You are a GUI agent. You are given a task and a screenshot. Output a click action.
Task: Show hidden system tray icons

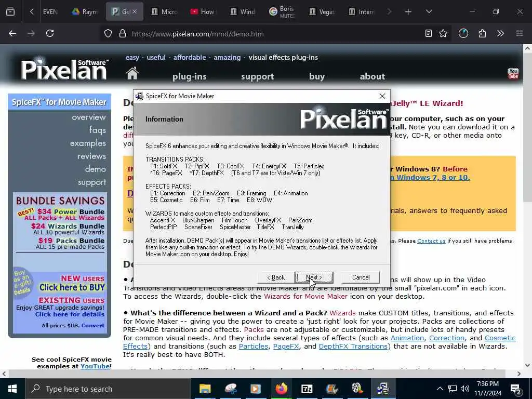440,389
